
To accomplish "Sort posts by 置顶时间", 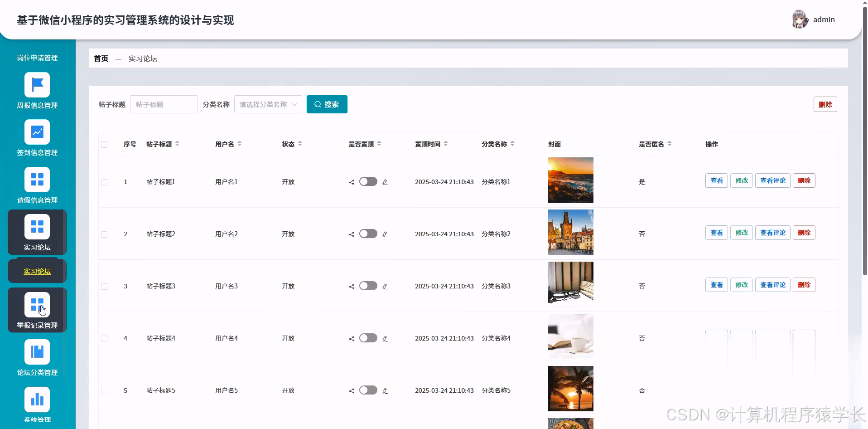I will click(430, 144).
